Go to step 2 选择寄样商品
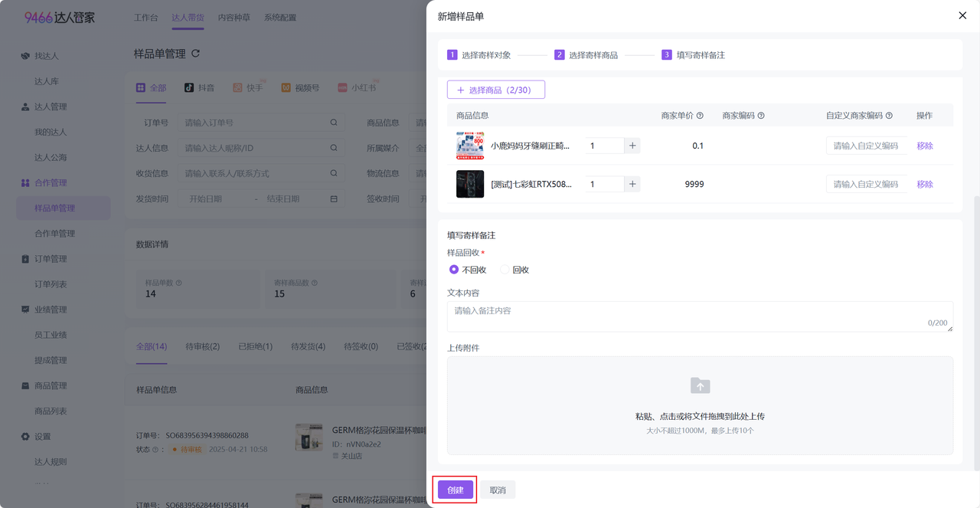980x508 pixels. tap(586, 55)
